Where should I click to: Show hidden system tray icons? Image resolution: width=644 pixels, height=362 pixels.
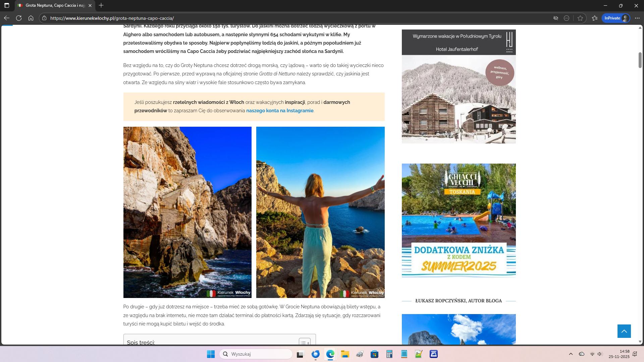pos(571,354)
